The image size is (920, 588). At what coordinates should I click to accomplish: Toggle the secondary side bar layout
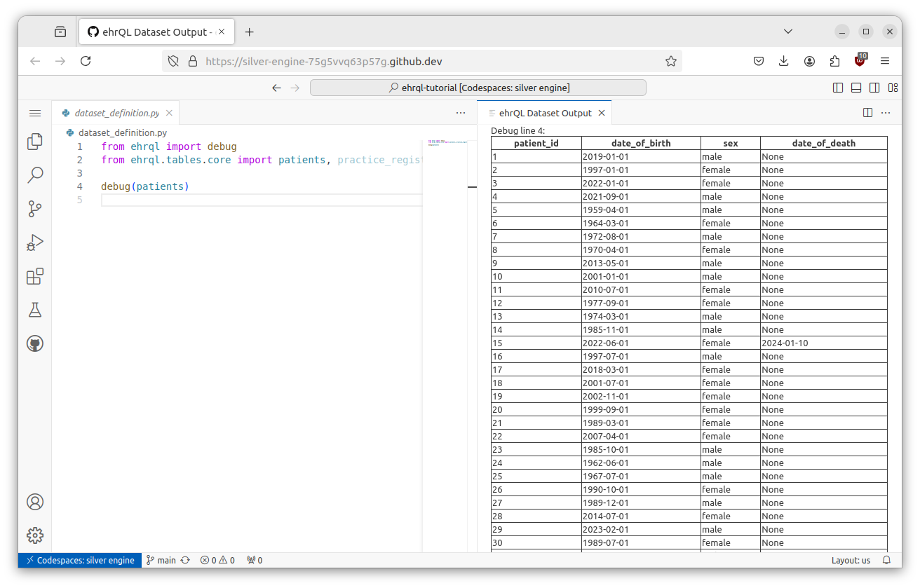(x=874, y=88)
